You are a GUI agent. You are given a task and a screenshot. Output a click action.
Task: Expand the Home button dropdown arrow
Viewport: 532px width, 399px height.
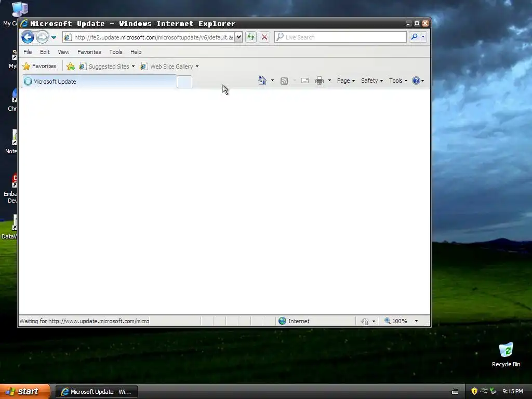[272, 81]
